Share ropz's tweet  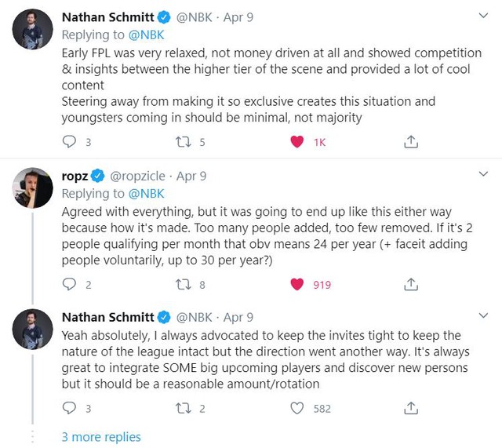click(x=410, y=285)
